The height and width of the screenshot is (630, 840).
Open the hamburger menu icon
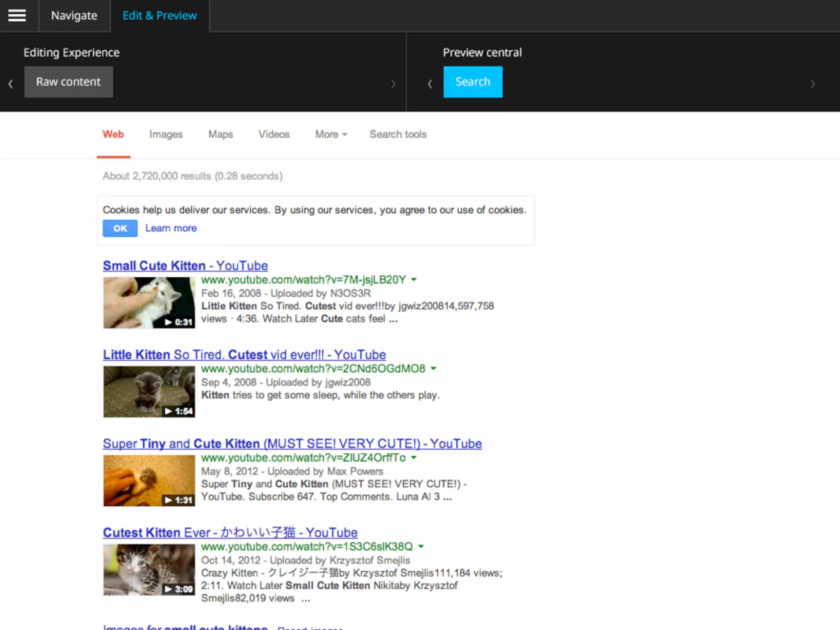(17, 16)
